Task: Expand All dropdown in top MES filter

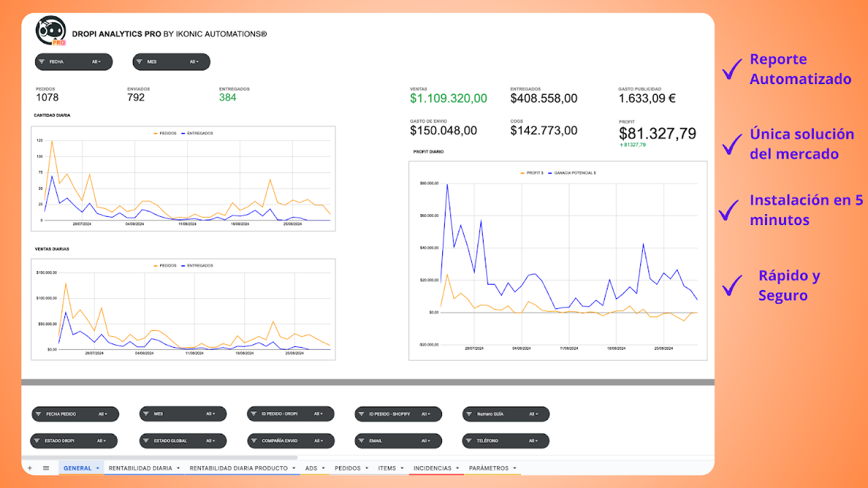Action: click(194, 62)
